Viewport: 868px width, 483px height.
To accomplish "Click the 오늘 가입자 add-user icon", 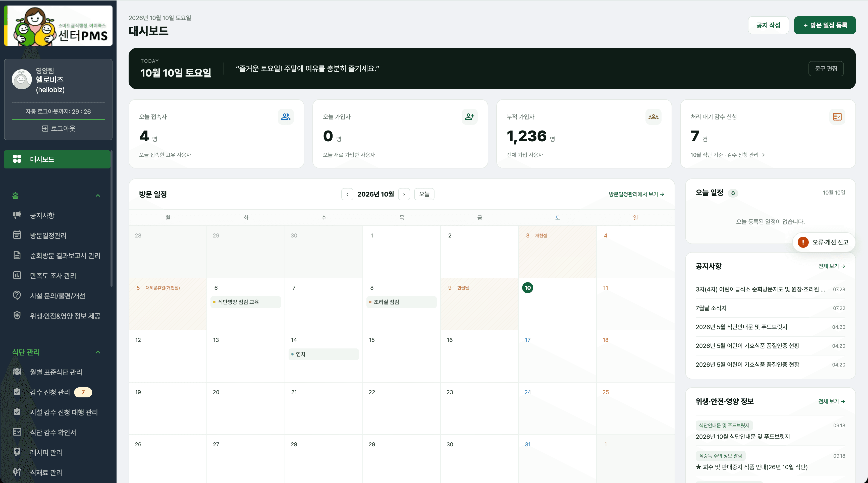I will (x=469, y=117).
